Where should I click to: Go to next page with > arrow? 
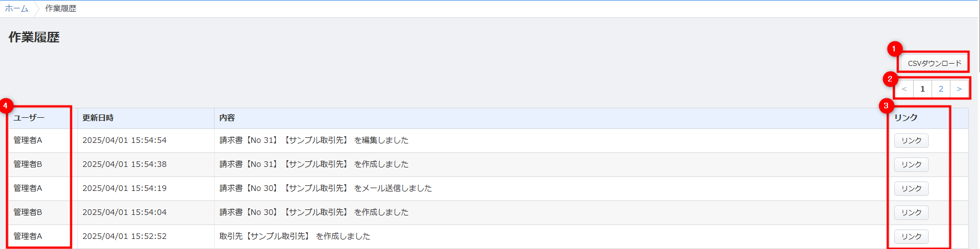coord(959,89)
